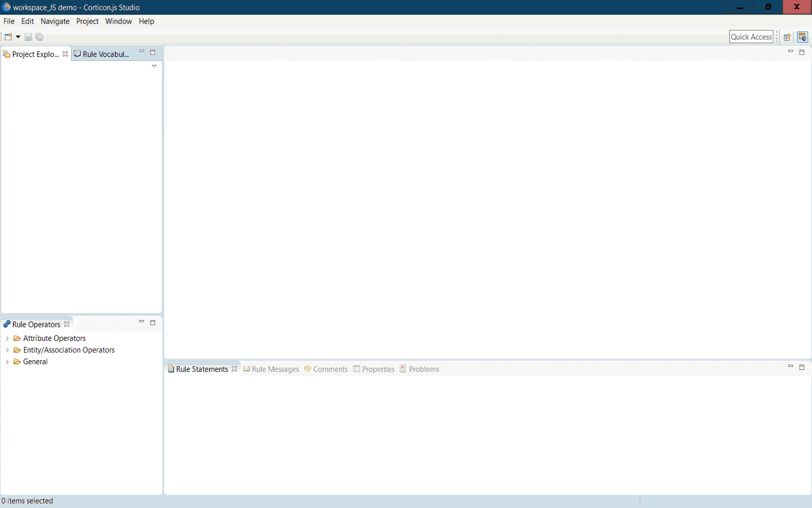The height and width of the screenshot is (508, 812).
Task: Select the Corticon rule modeling perspective icon
Action: [x=802, y=37]
